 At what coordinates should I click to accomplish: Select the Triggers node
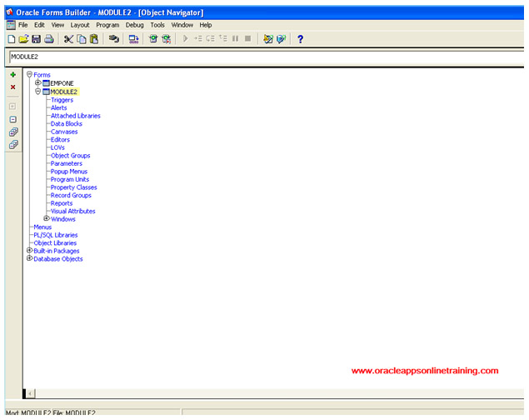[62, 100]
